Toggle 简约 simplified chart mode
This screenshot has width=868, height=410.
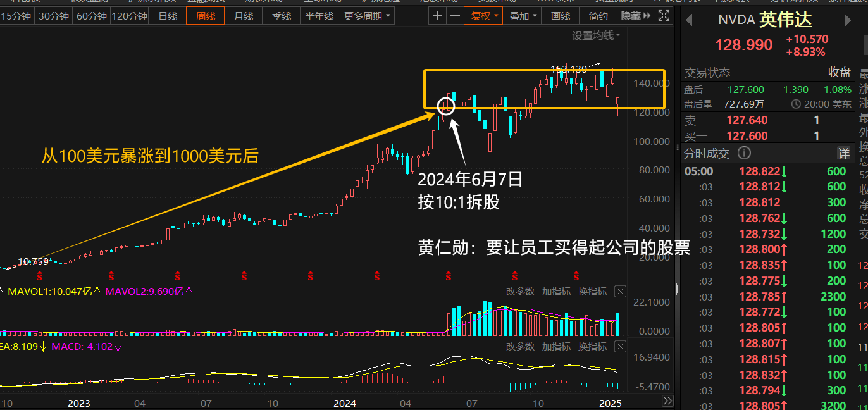tap(598, 16)
